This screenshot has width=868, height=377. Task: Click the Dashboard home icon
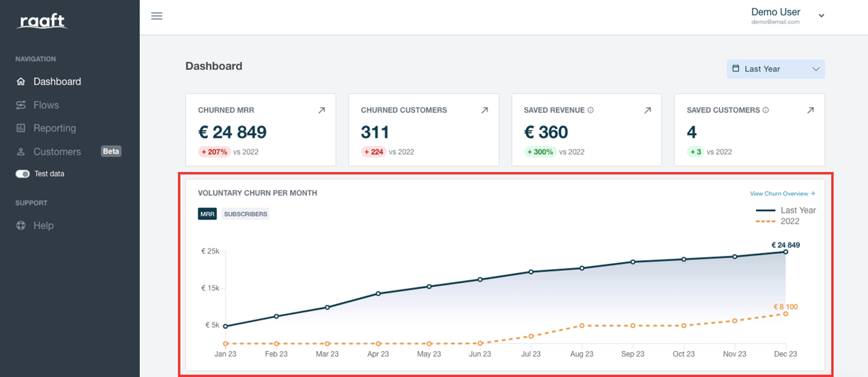pos(21,81)
